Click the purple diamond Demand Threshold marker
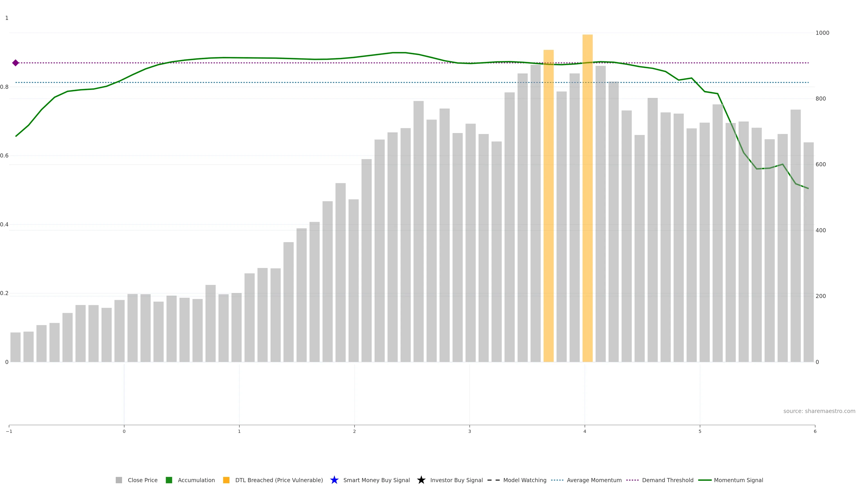 click(x=16, y=63)
